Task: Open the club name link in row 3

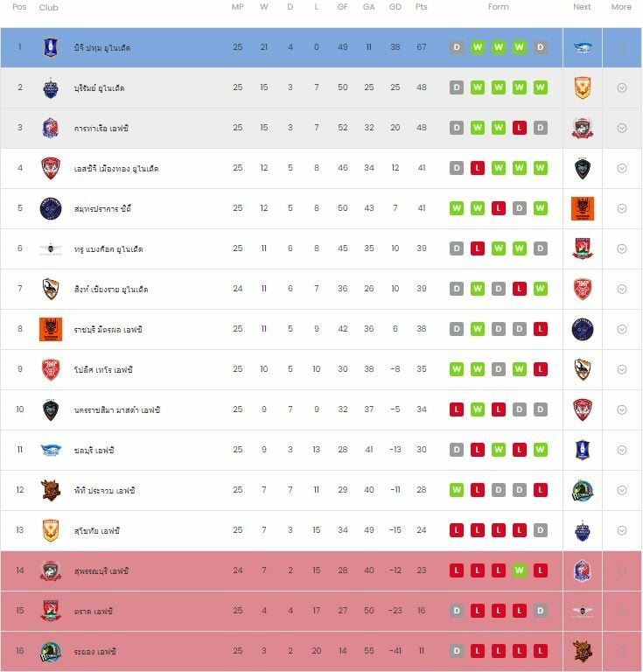Action: click(x=101, y=128)
